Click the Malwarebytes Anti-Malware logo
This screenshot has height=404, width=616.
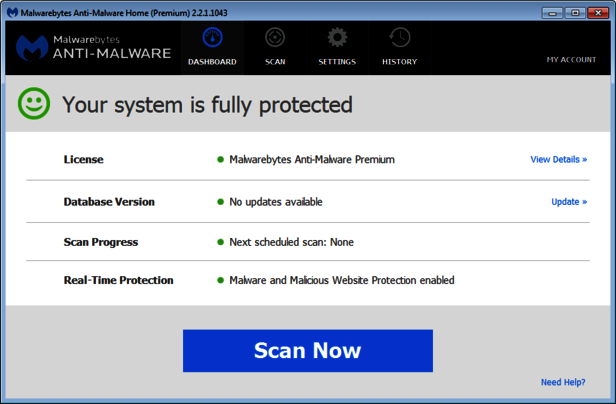pyautogui.click(x=93, y=47)
